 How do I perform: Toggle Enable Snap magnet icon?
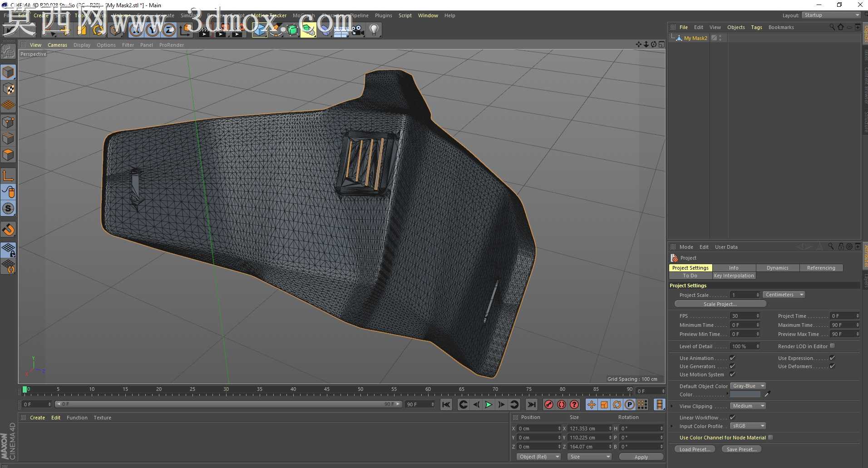coord(8,230)
